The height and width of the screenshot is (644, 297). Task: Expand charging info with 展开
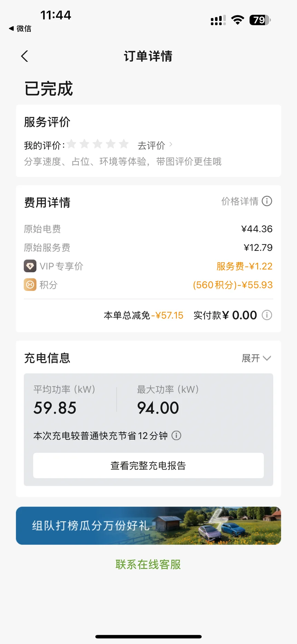(x=256, y=358)
